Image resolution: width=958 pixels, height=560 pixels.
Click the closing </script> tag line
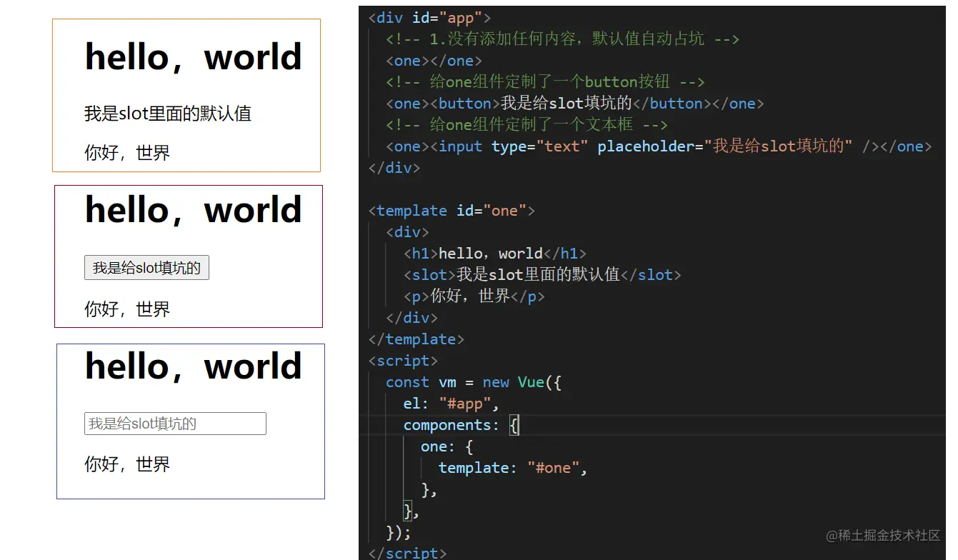pos(407,552)
